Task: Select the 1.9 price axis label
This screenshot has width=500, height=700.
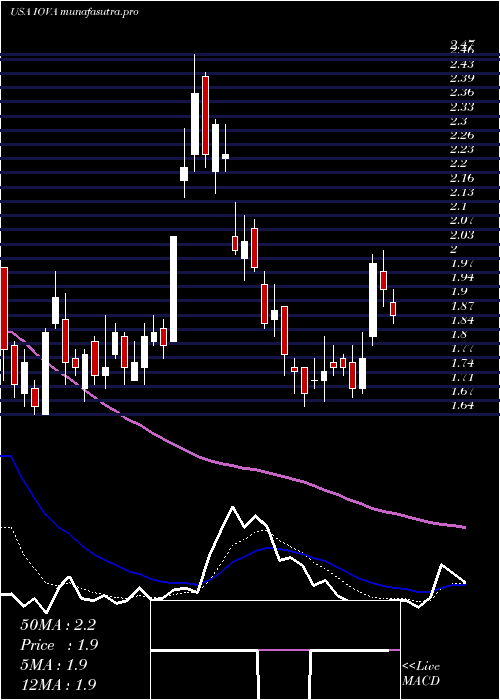Action: pos(459,292)
